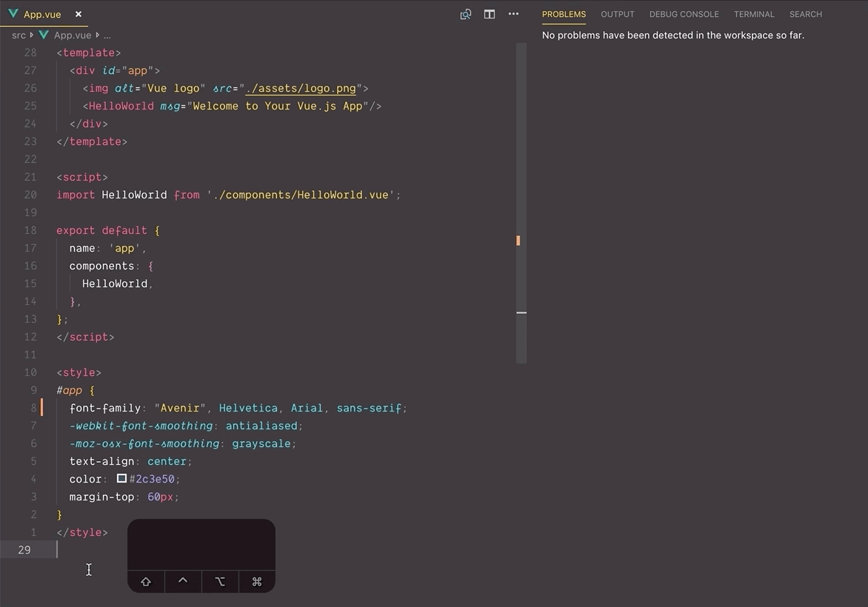The image size is (868, 607).
Task: Open the More Actions ellipsis menu
Action: (513, 14)
